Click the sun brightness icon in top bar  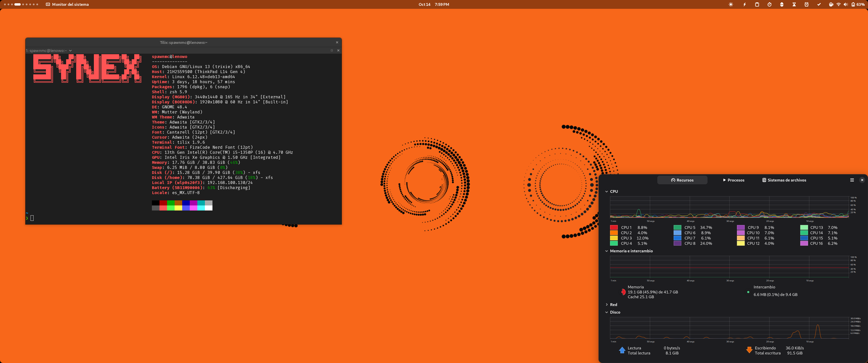tap(730, 4)
